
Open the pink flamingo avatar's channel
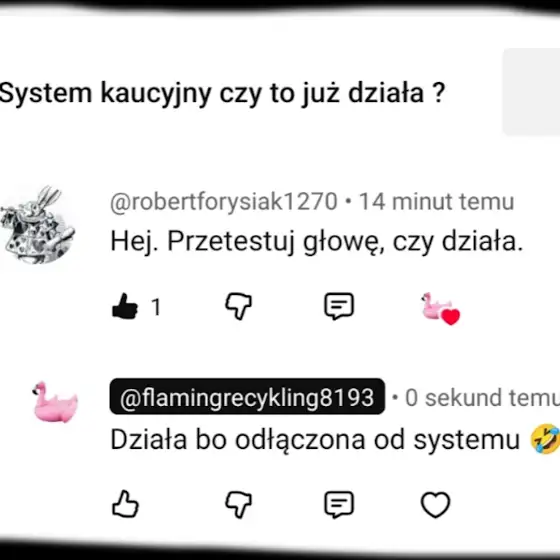(x=55, y=402)
